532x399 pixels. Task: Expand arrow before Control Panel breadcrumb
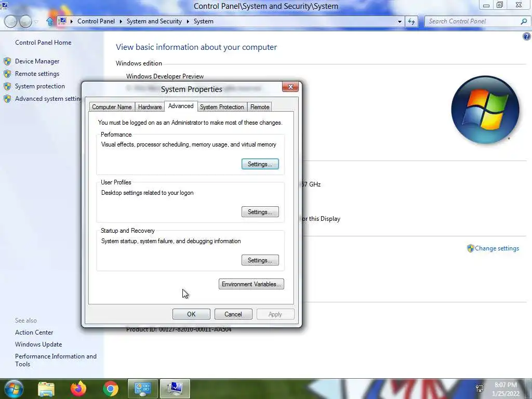[72, 21]
